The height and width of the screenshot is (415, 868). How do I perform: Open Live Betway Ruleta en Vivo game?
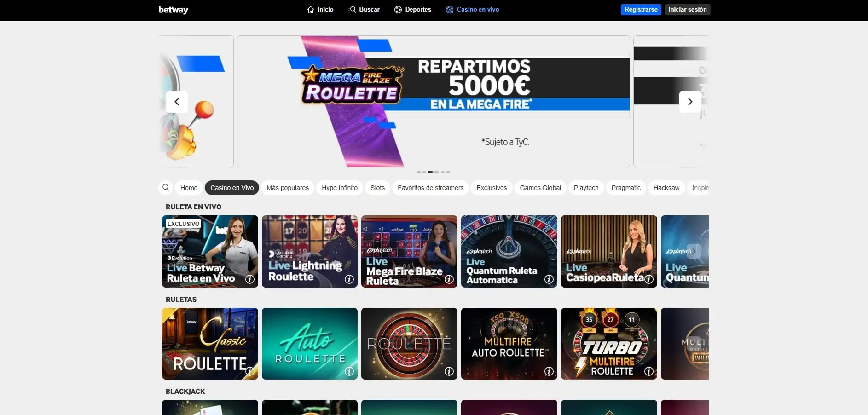[210, 251]
